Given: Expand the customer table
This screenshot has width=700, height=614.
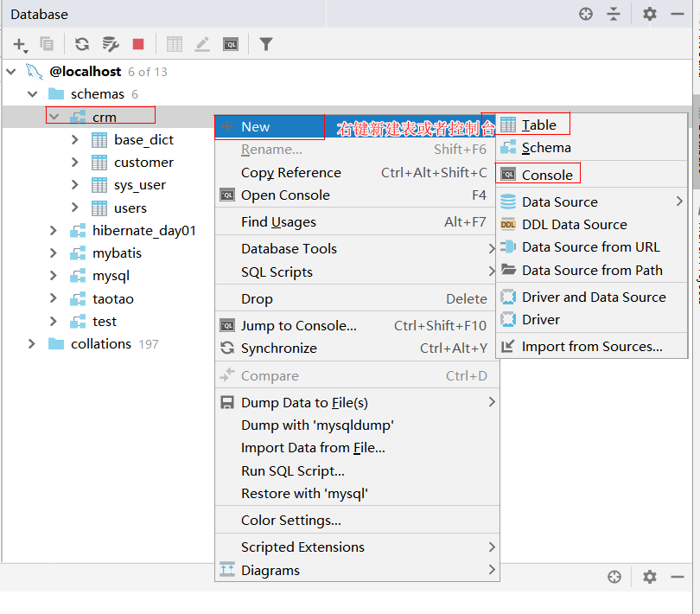Looking at the screenshot, I should 75,163.
